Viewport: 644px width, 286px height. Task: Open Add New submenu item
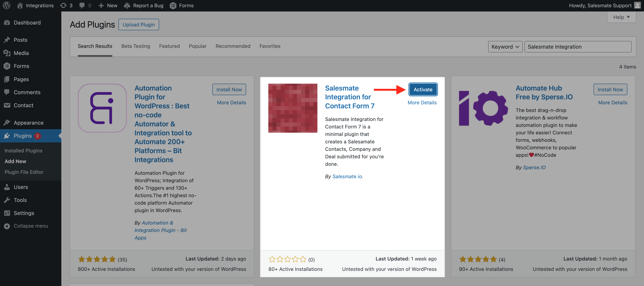point(16,161)
